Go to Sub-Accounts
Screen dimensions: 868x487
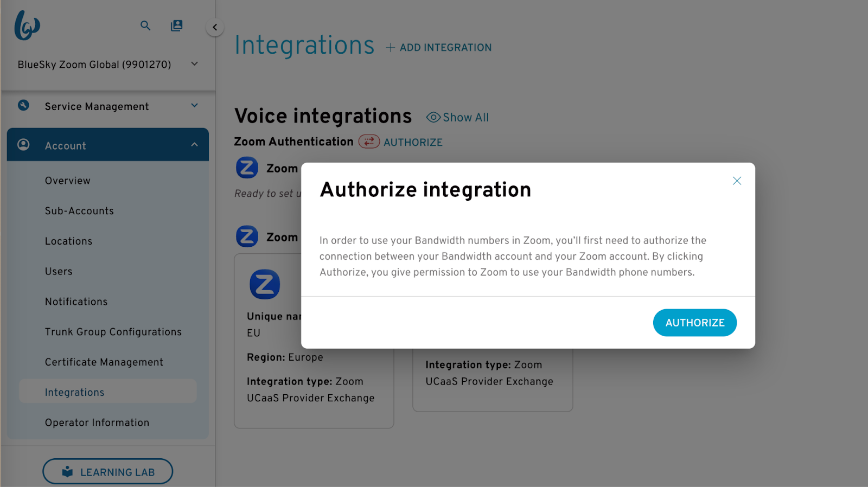pos(79,211)
